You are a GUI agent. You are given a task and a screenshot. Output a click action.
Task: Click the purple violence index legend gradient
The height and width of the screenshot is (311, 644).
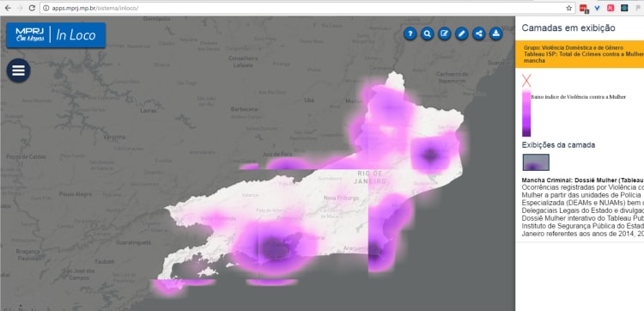point(526,113)
